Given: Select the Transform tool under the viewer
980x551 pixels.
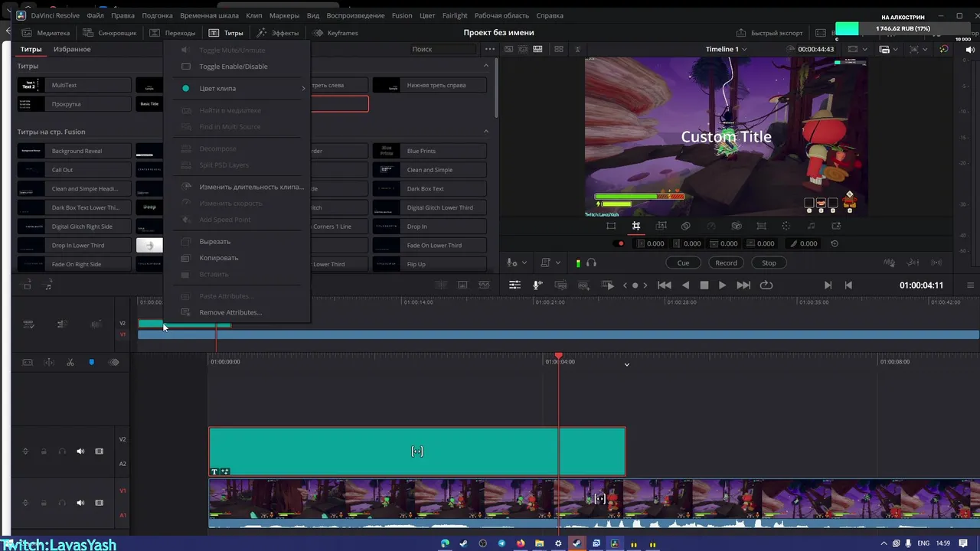Looking at the screenshot, I should pos(611,226).
